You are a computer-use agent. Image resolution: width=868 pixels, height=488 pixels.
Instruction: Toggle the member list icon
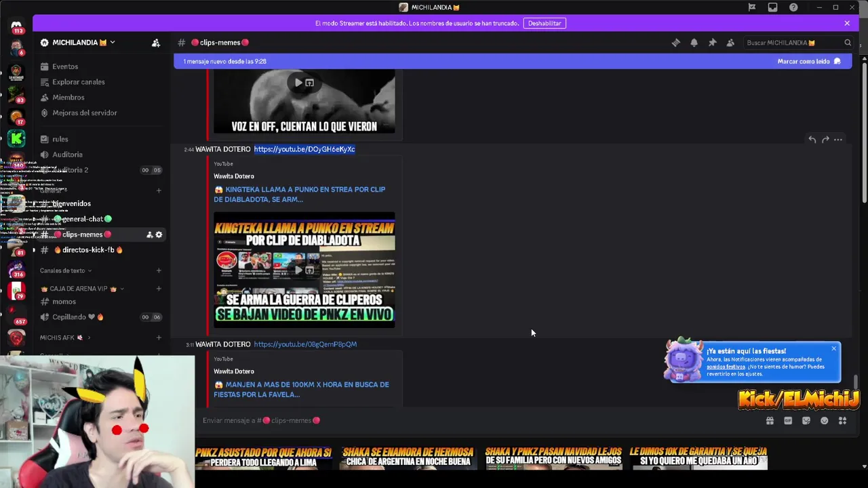pyautogui.click(x=730, y=43)
